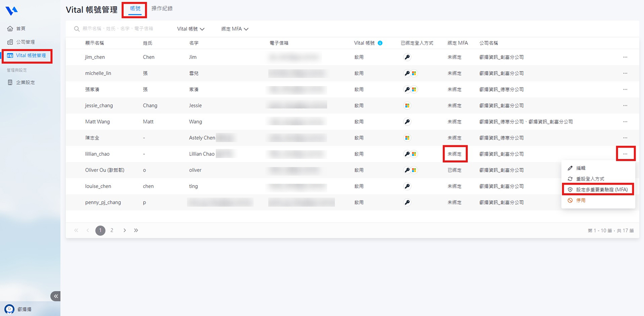Viewport: 644px width, 316px height.
Task: Select 停用 in the context menu
Action: pos(580,200)
